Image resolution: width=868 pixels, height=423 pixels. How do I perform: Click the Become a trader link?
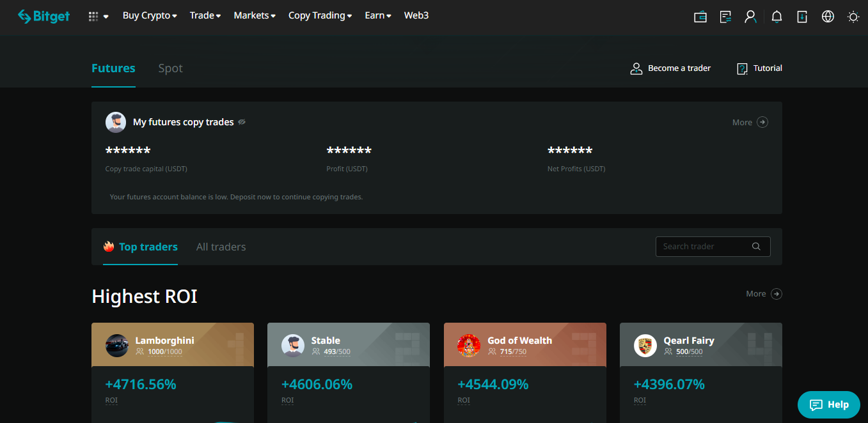[x=679, y=68]
